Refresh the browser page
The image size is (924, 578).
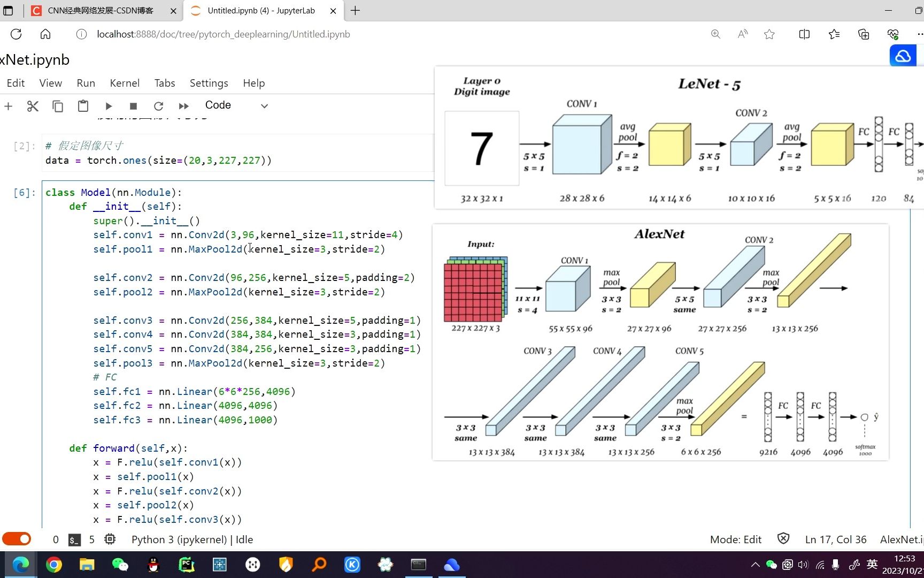point(16,34)
